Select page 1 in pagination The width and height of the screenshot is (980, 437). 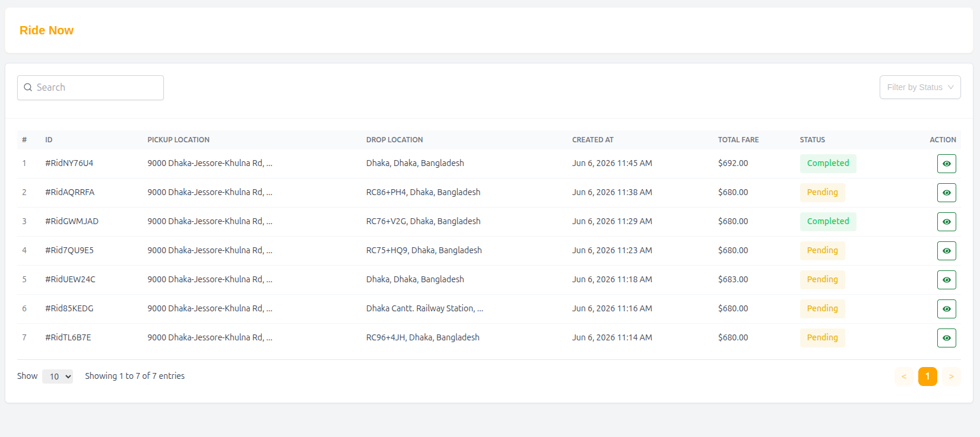(927, 377)
